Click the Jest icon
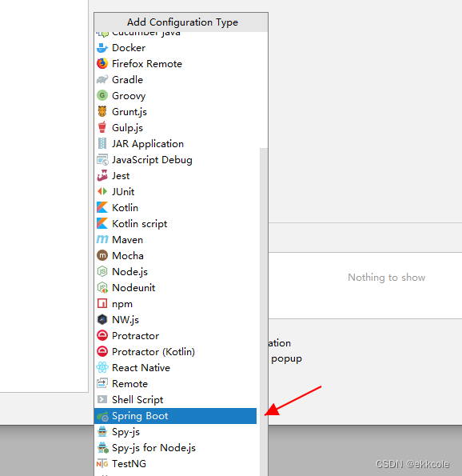Viewport: 462px width, 476px height. [x=102, y=175]
